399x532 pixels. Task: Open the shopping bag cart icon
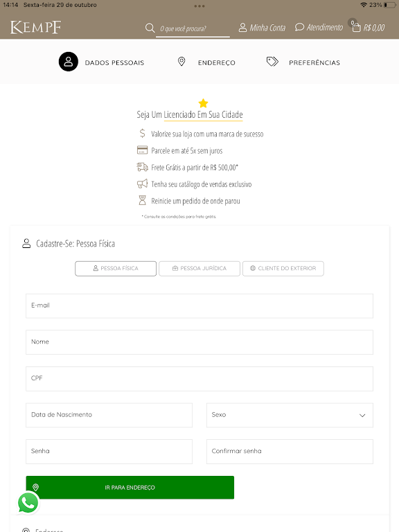(356, 28)
